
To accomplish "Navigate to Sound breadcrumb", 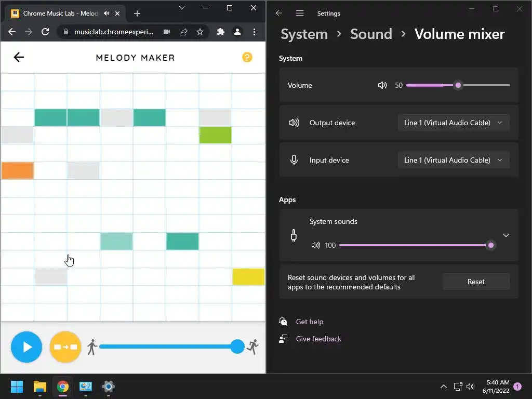I will click(x=371, y=34).
